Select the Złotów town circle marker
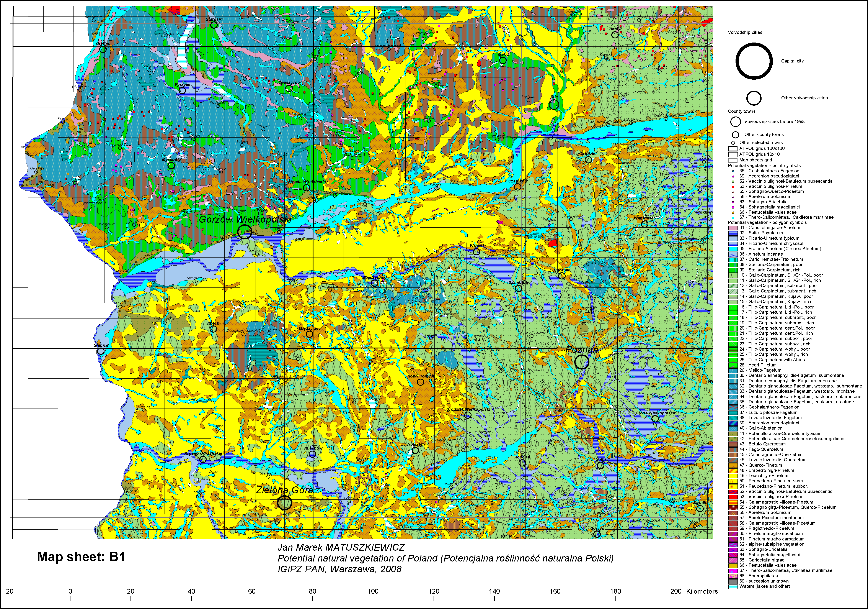868x609 pixels. (x=615, y=34)
